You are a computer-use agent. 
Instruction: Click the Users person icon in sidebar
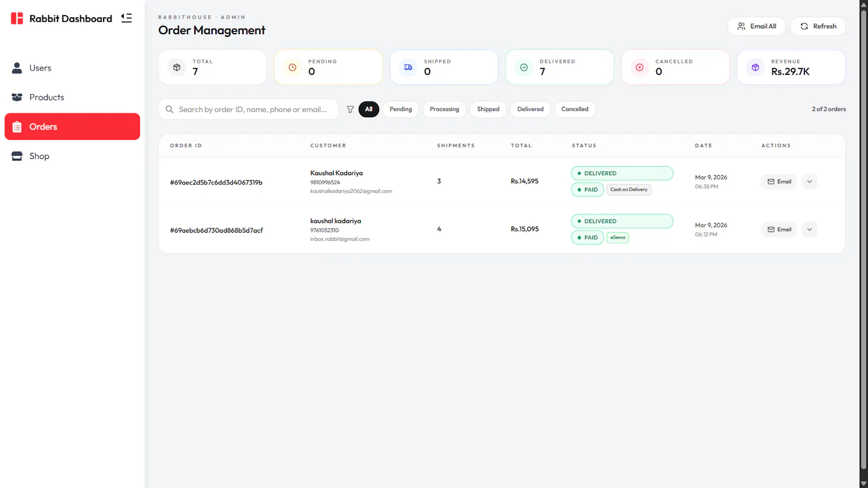[x=17, y=68]
